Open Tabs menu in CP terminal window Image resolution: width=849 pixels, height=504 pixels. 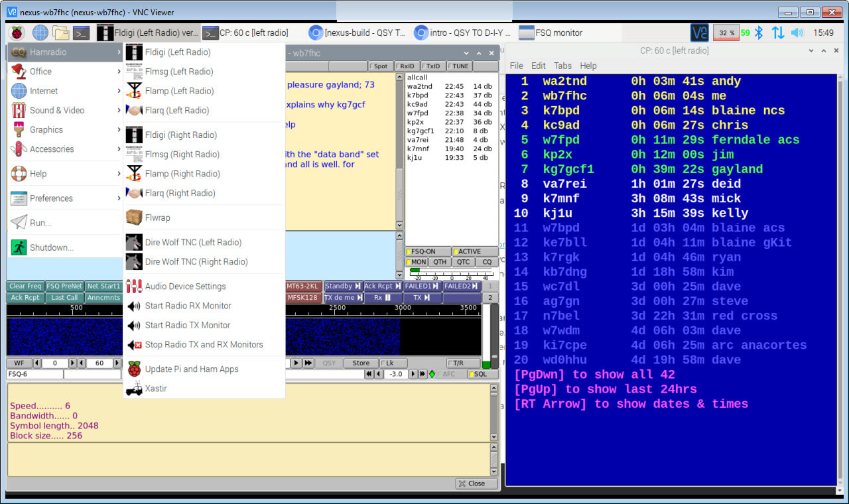562,66
